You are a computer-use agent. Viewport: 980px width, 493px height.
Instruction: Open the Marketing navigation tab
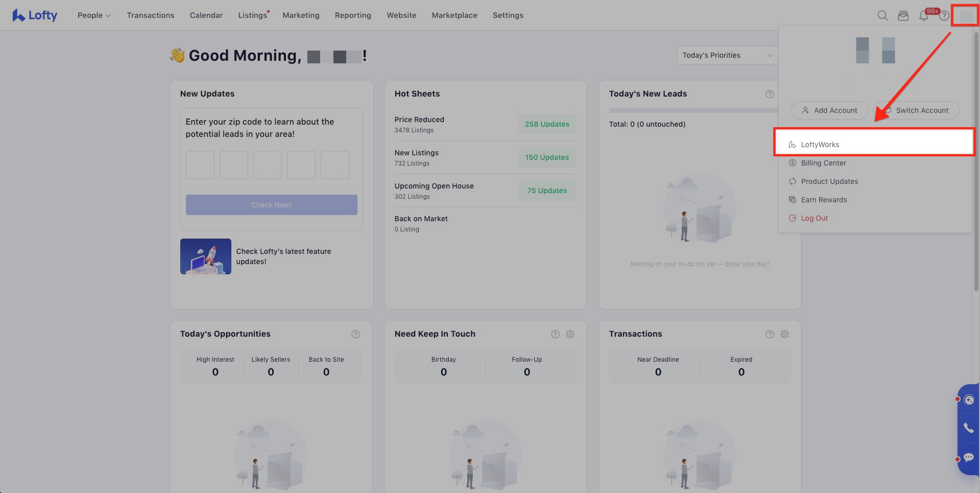tap(301, 15)
